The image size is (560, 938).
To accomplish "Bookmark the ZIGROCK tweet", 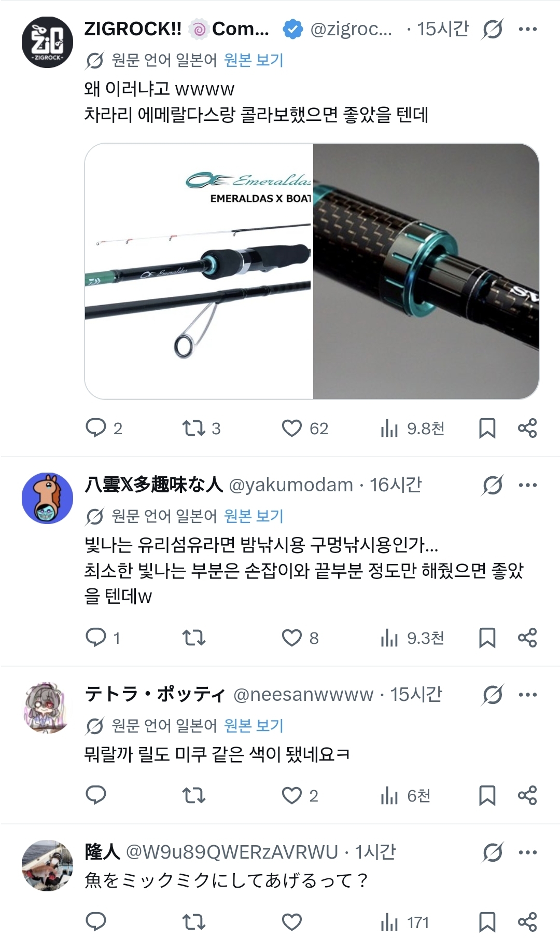I will [x=487, y=429].
